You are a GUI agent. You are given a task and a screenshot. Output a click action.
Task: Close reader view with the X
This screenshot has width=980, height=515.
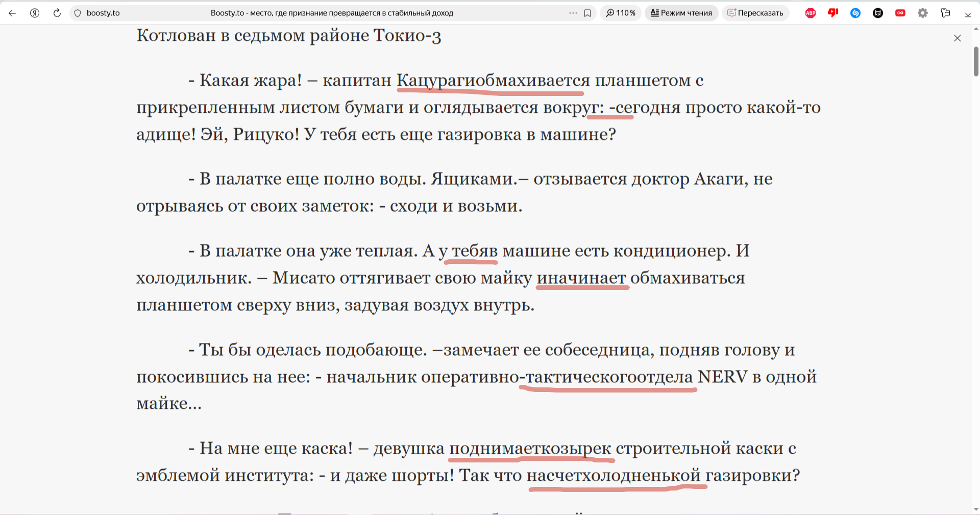click(958, 38)
